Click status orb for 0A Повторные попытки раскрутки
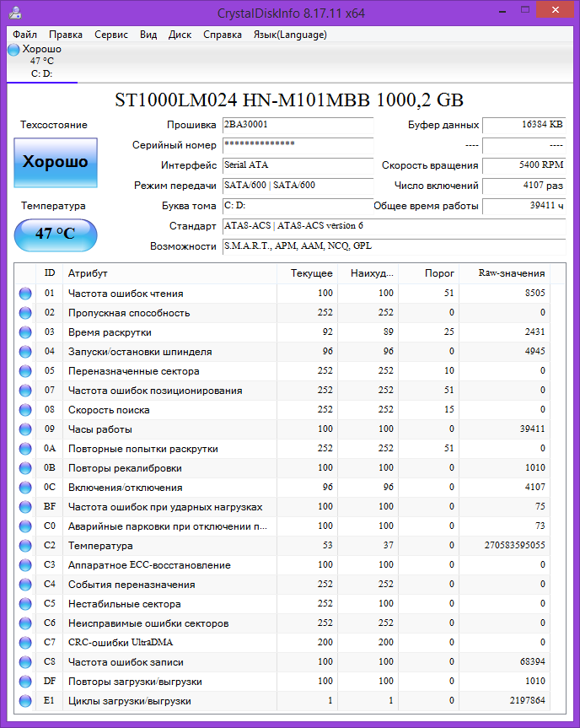Screen dimensions: 580x728 pyautogui.click(x=25, y=449)
